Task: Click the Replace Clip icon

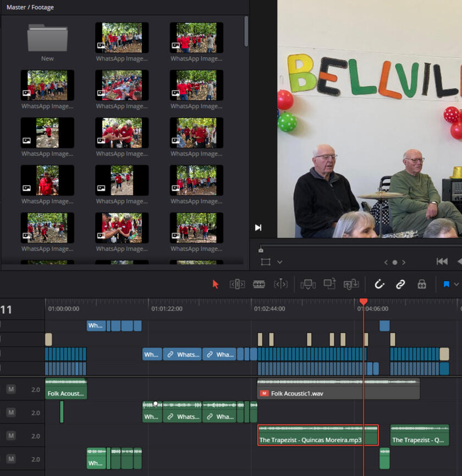Action: click(x=351, y=284)
